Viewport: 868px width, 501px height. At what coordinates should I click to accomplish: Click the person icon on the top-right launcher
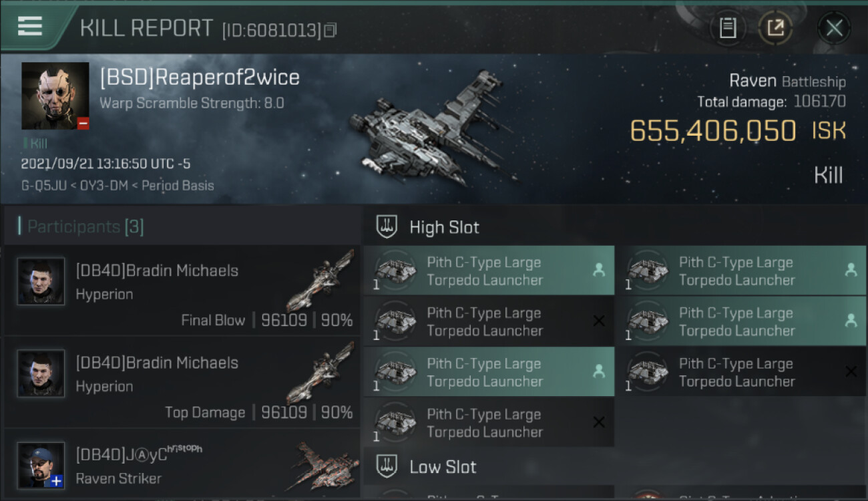(x=851, y=270)
